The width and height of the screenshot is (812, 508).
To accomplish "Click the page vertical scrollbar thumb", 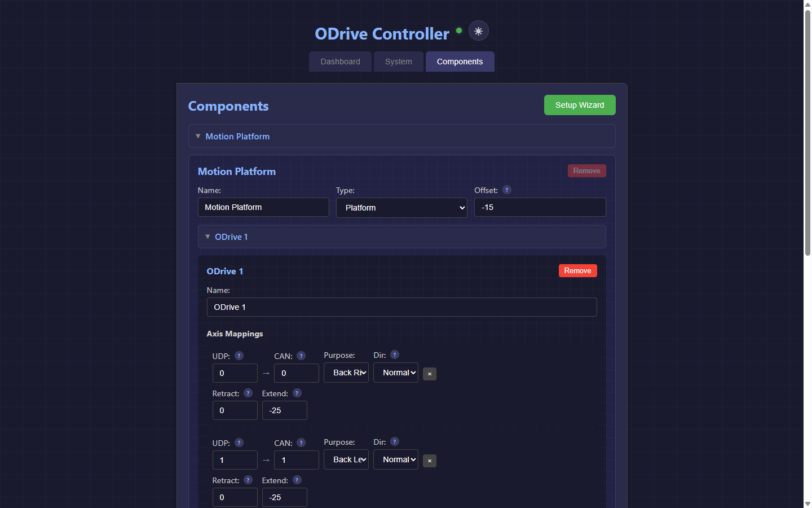I will pos(807,133).
